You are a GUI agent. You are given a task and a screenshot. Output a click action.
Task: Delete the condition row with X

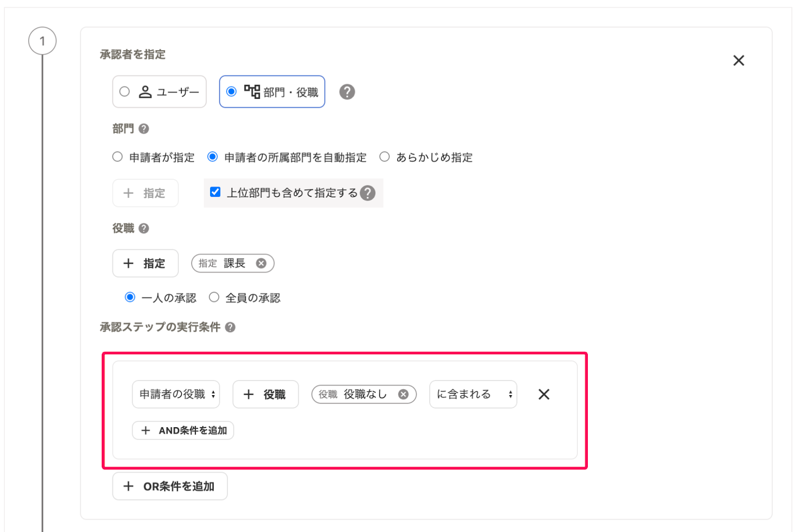[x=544, y=394]
